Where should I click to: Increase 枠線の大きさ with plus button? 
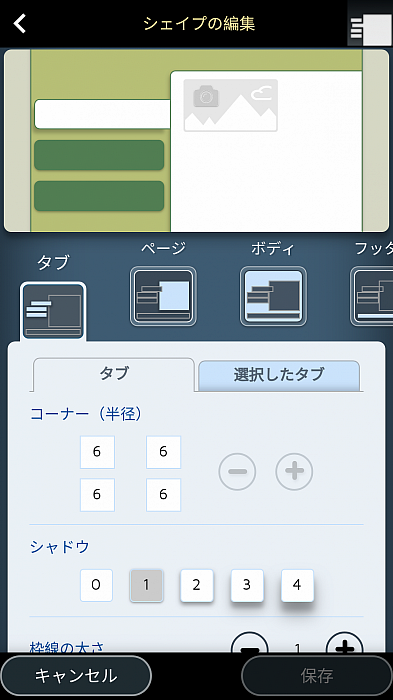pyautogui.click(x=345, y=643)
